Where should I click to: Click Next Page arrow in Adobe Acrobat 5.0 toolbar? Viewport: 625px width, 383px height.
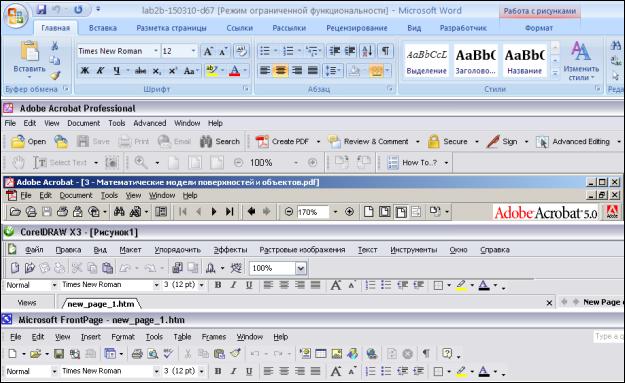[x=214, y=212]
